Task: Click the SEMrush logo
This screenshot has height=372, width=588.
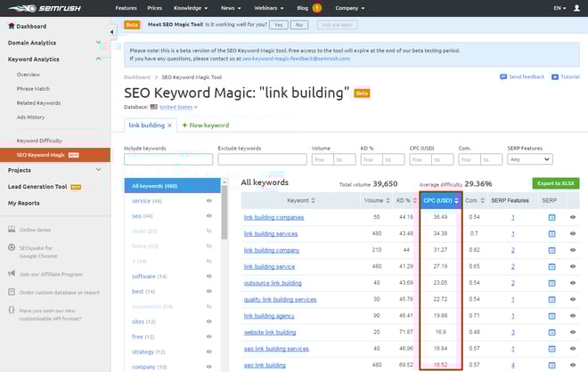Action: coord(45,8)
